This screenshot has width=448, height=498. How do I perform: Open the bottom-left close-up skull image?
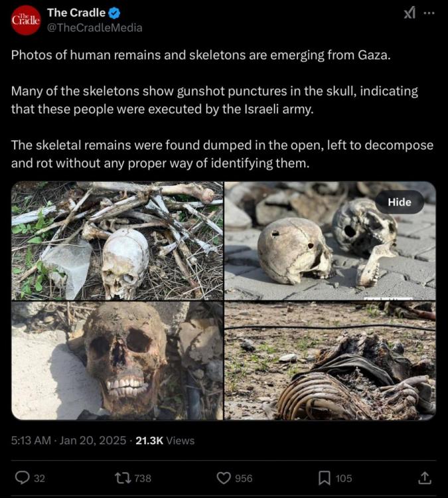point(117,361)
